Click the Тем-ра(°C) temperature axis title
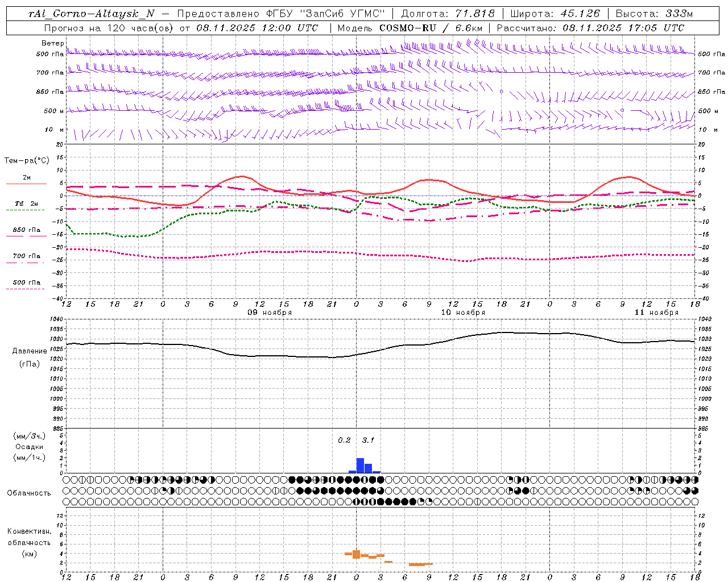Image resolution: width=728 pixels, height=582 pixels. click(x=27, y=161)
